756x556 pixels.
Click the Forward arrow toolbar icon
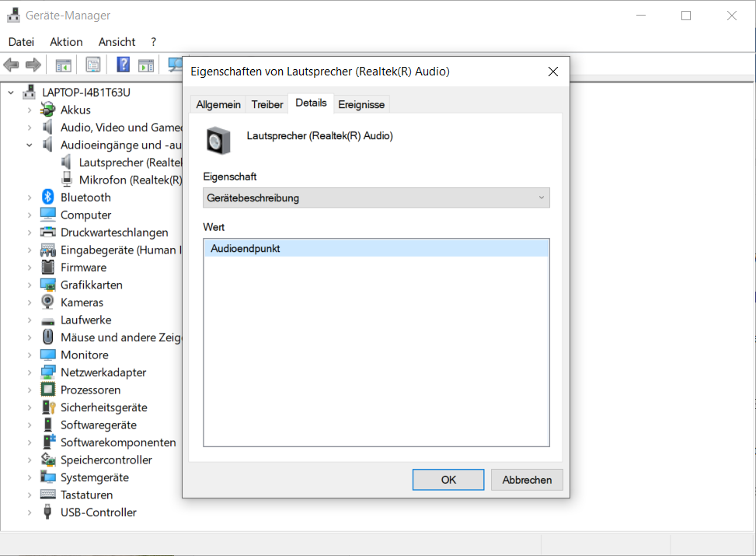[x=33, y=65]
